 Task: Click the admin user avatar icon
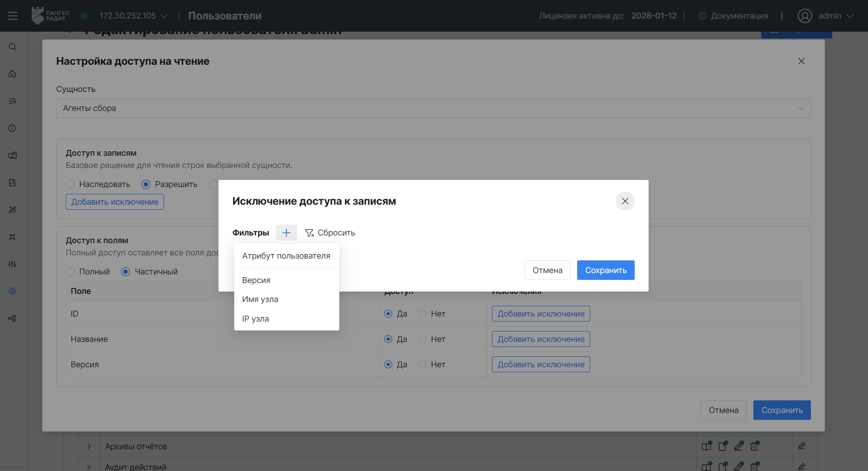pos(805,16)
